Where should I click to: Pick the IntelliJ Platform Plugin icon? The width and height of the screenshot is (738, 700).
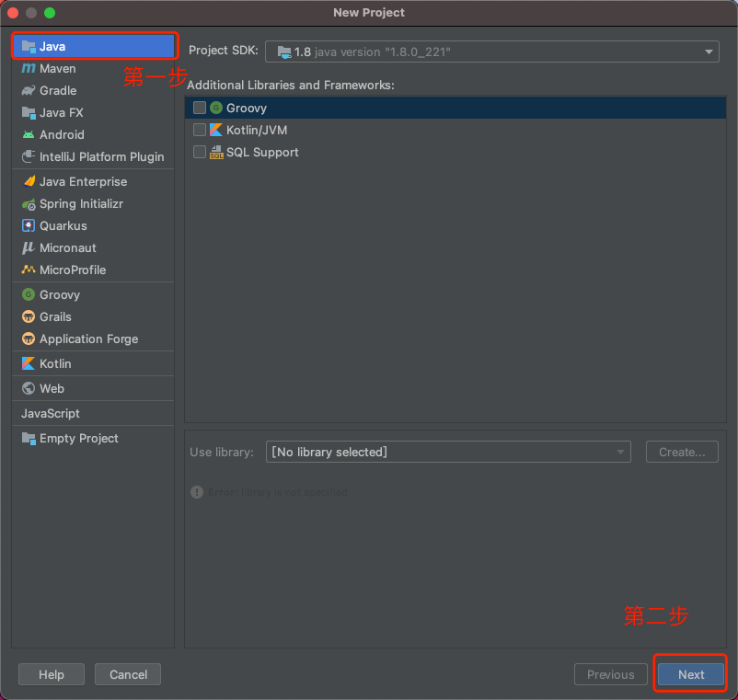[29, 156]
